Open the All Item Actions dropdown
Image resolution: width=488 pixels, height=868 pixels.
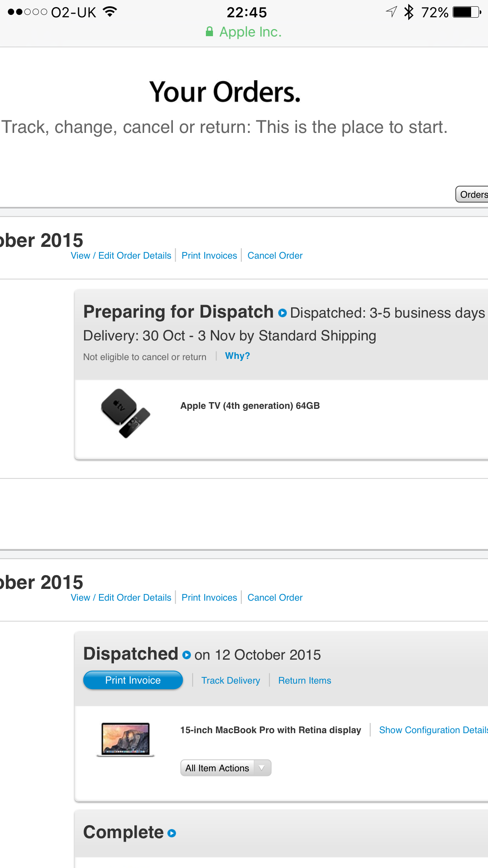coord(226,768)
